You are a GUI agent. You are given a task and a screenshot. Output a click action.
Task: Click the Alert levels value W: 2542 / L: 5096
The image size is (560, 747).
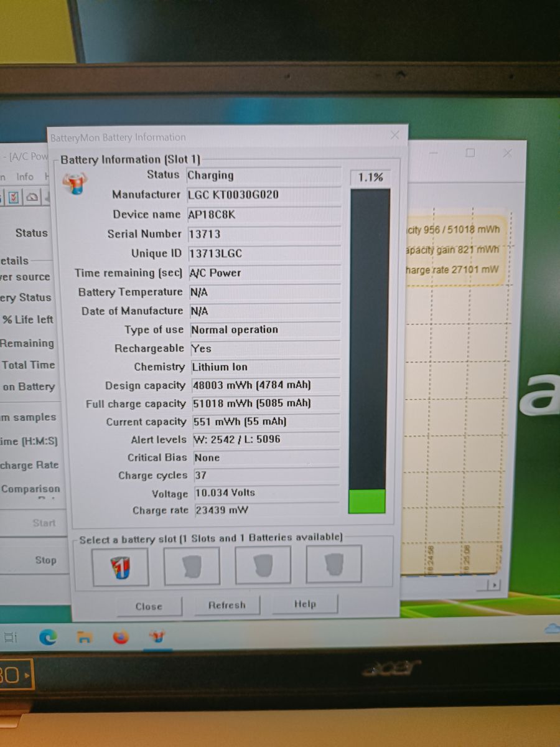(266, 439)
